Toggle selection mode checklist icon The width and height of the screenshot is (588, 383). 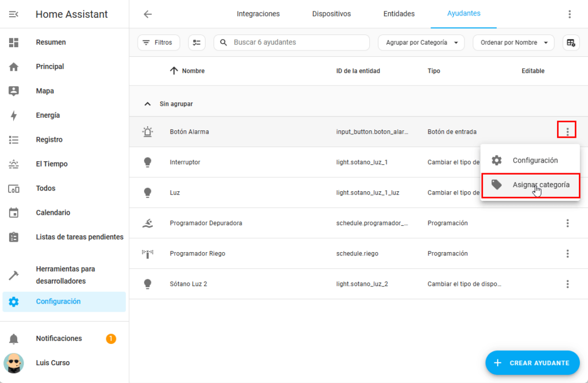197,42
